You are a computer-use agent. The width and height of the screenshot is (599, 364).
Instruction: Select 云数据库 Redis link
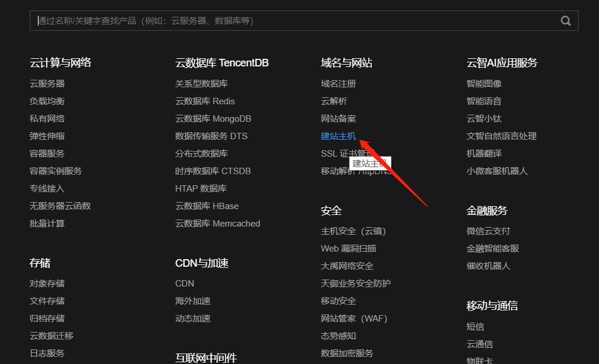(x=205, y=101)
